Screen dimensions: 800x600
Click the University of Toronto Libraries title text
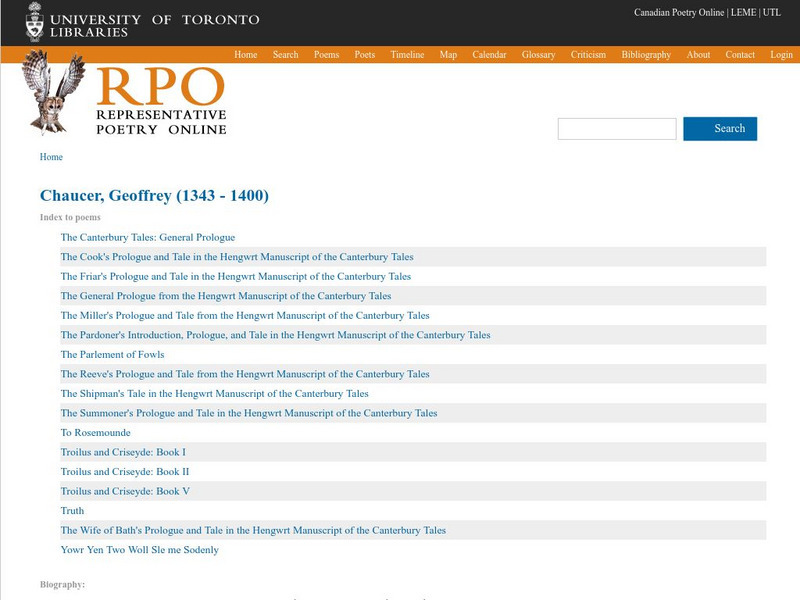tap(155, 26)
